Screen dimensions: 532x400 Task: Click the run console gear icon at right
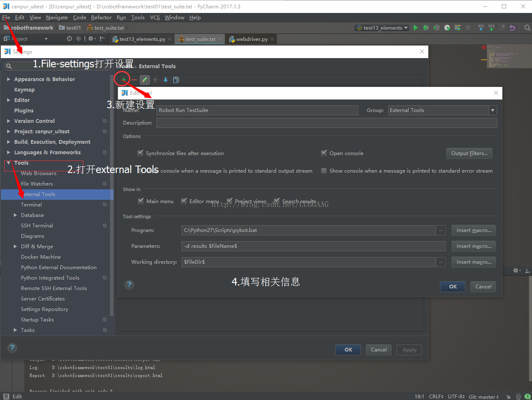517,270
